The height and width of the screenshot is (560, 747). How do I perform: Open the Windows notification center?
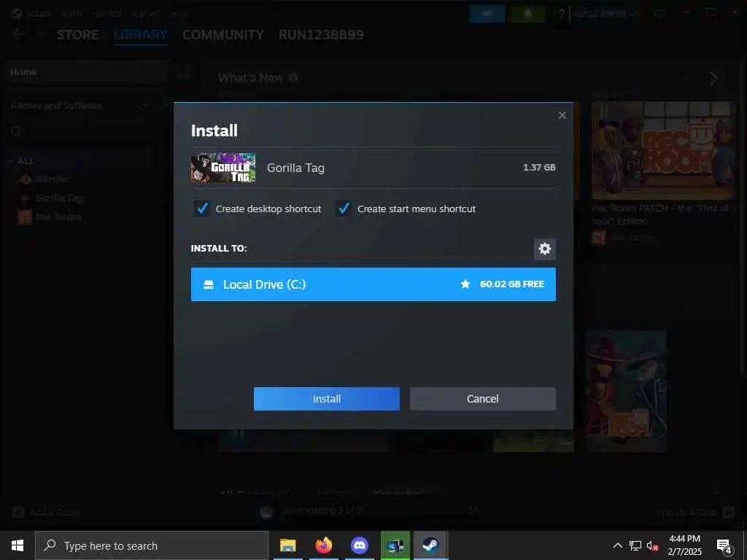[724, 545]
